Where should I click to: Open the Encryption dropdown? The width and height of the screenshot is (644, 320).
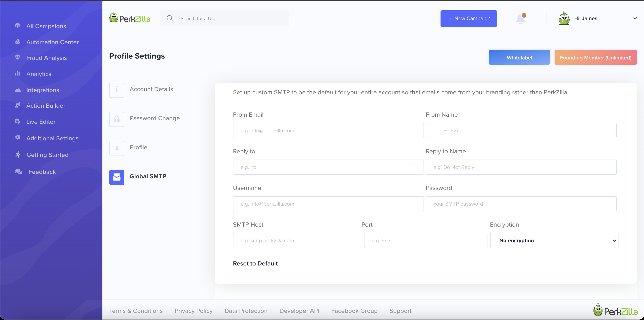pyautogui.click(x=554, y=241)
